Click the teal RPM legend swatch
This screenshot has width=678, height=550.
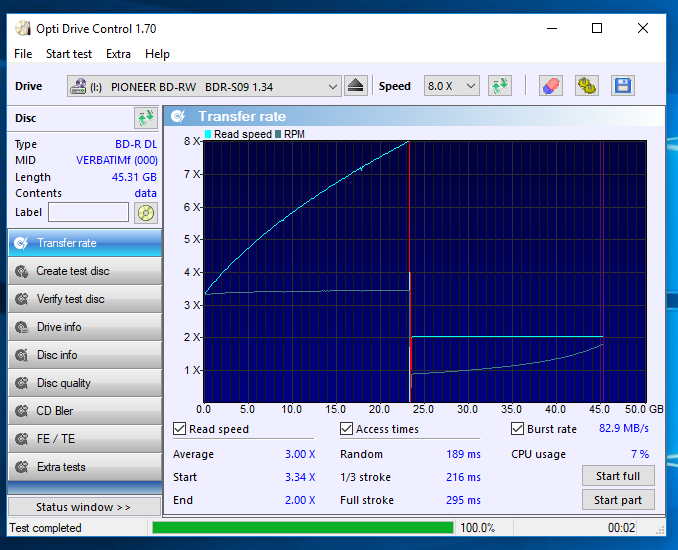click(x=278, y=134)
